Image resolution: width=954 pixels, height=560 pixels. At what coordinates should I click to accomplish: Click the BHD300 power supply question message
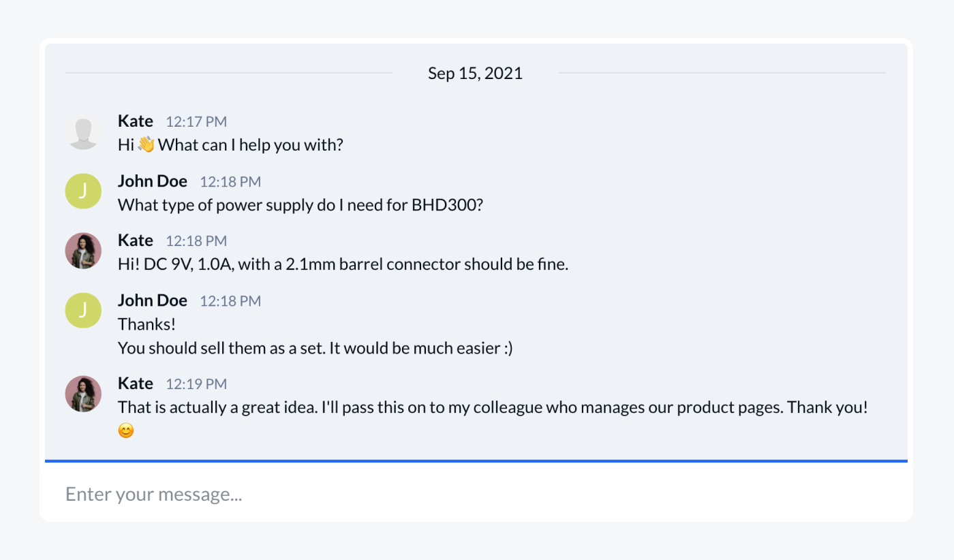[x=301, y=205]
